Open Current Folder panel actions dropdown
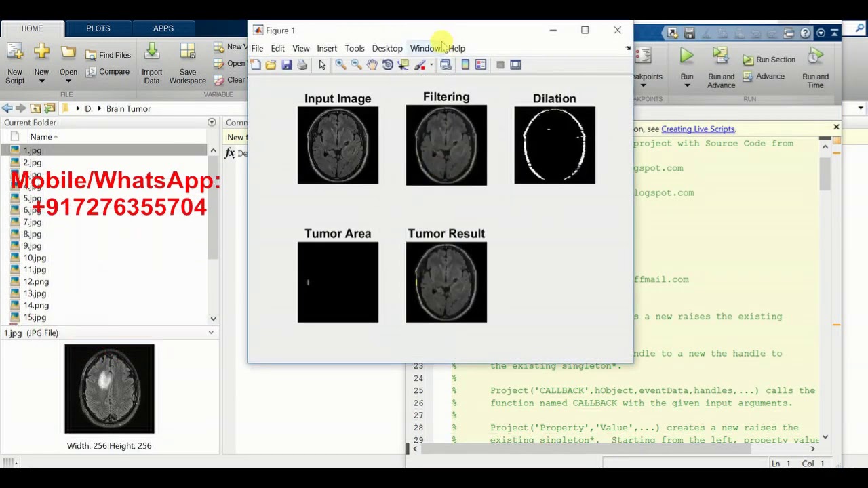 click(x=212, y=123)
